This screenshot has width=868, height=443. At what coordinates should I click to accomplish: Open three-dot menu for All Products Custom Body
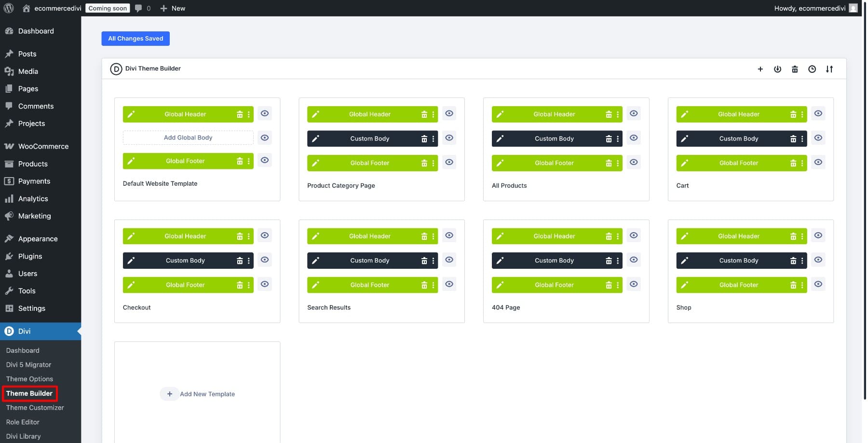(x=618, y=138)
